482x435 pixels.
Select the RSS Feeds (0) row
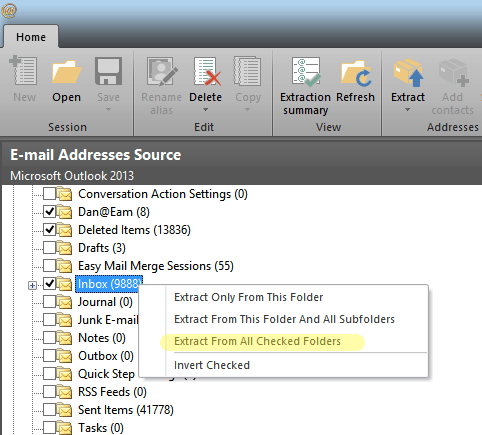pos(112,392)
